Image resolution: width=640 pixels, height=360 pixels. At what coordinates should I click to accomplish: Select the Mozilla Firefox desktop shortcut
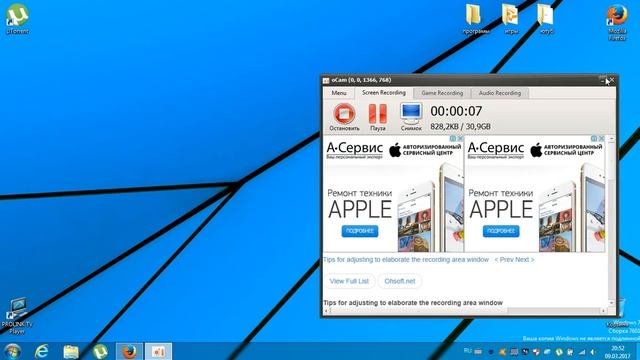point(617,22)
